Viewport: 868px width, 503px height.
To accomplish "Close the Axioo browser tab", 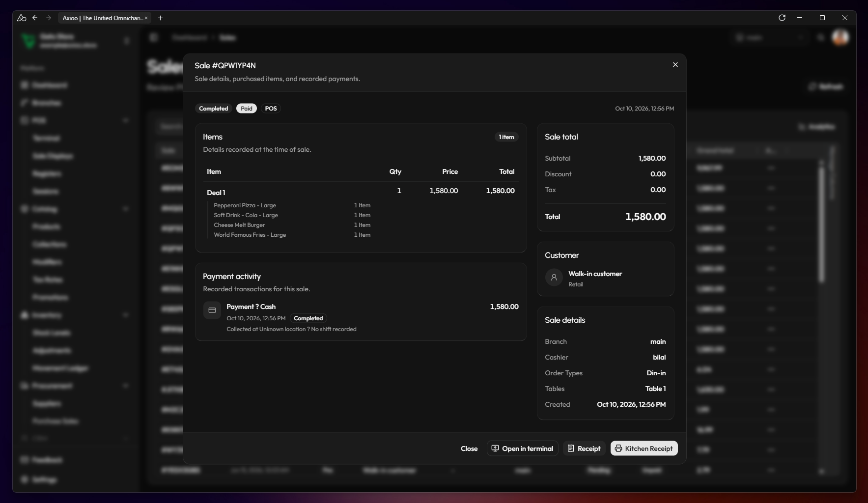I will click(146, 18).
